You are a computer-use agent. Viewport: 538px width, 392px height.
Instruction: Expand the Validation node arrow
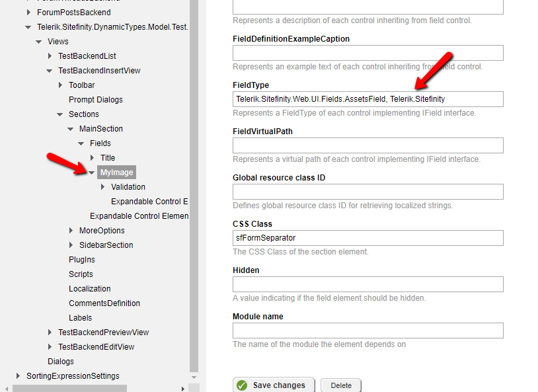(x=103, y=187)
